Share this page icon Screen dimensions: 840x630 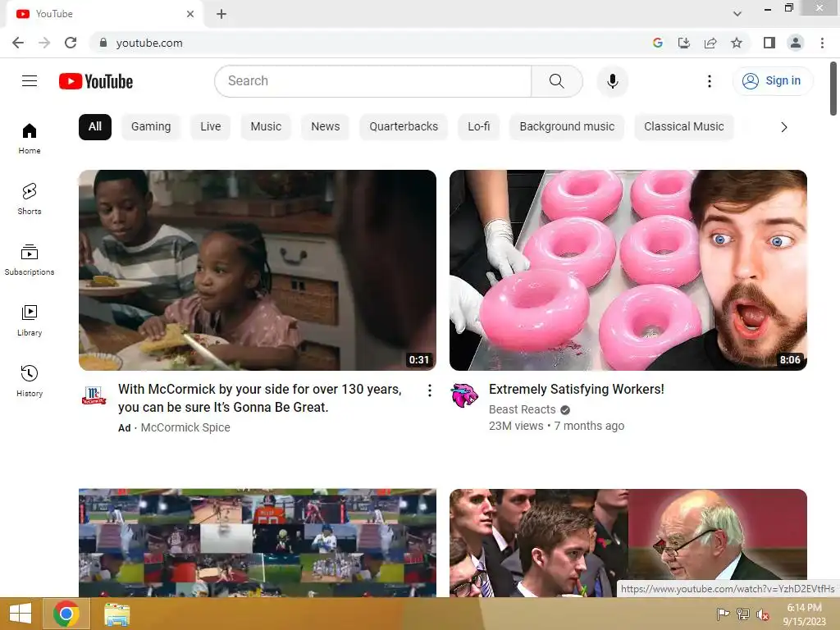pyautogui.click(x=710, y=43)
